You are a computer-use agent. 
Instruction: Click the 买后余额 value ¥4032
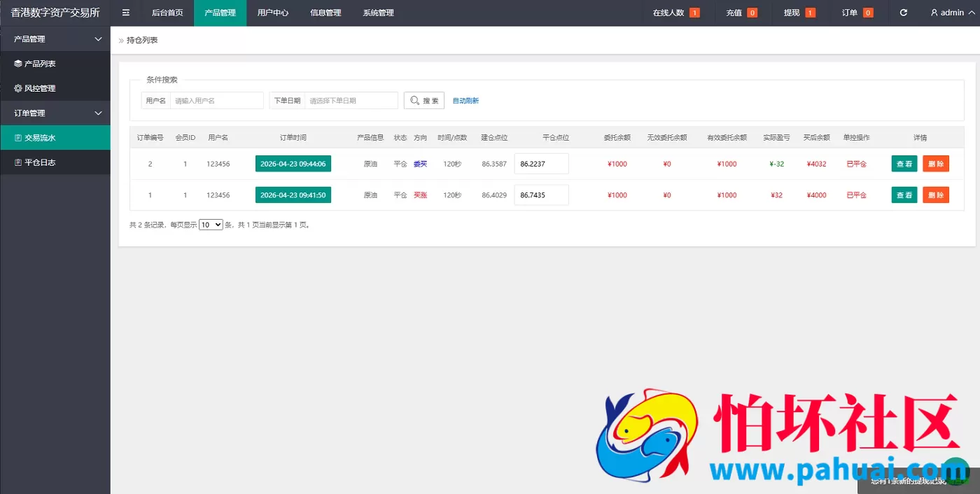(816, 164)
